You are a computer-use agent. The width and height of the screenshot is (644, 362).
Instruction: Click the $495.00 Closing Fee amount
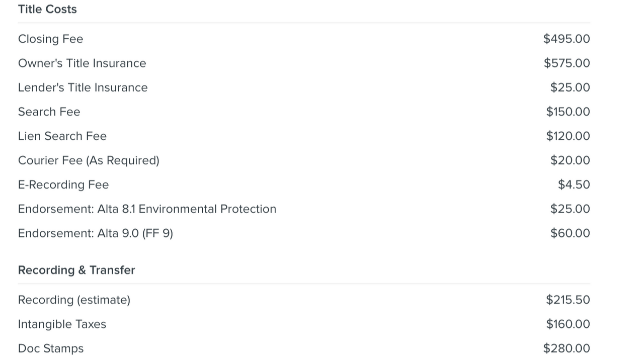coord(567,39)
